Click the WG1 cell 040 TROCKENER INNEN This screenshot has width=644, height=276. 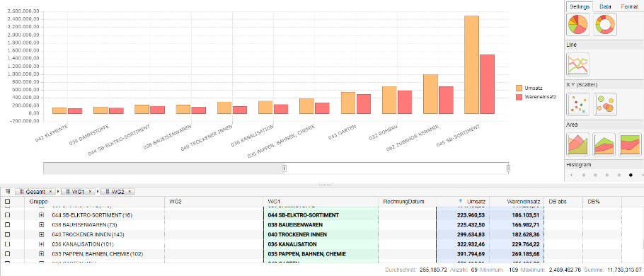coord(321,234)
